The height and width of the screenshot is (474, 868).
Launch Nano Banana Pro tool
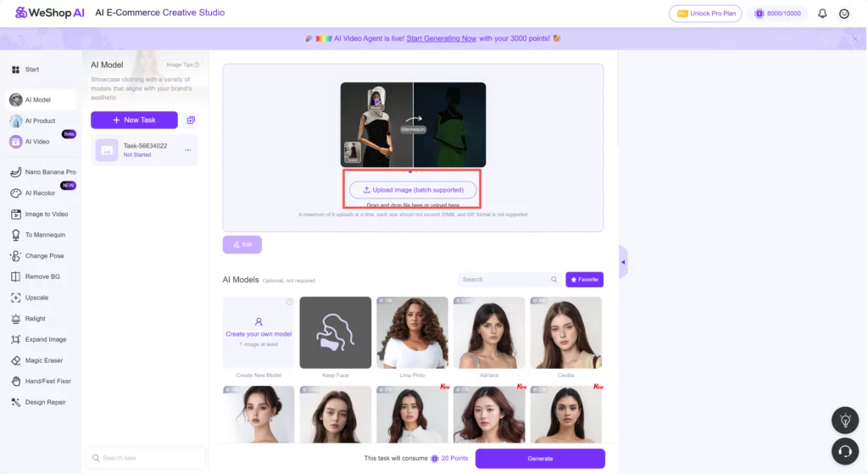click(43, 172)
